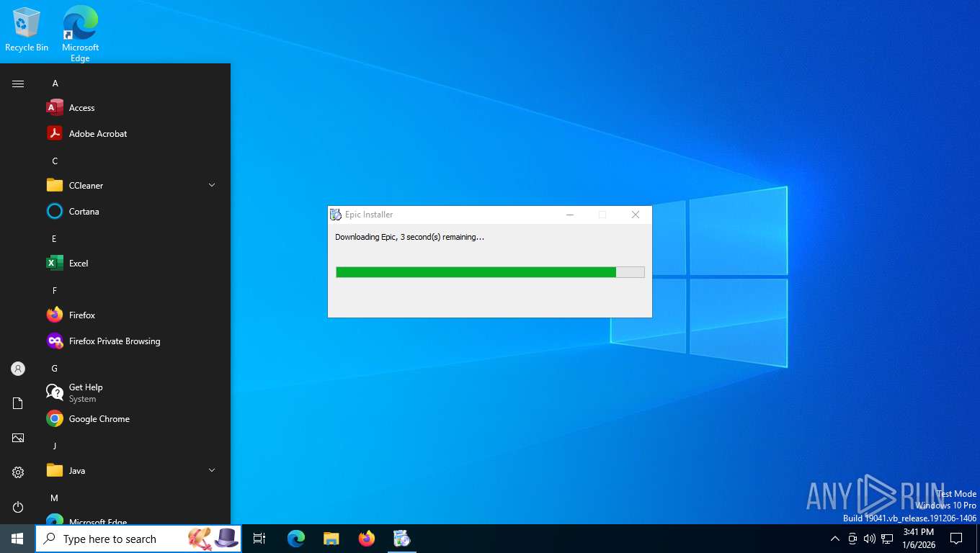Screen dimensions: 980x553
Task: Open the Action Center notifications
Action: [956, 539]
